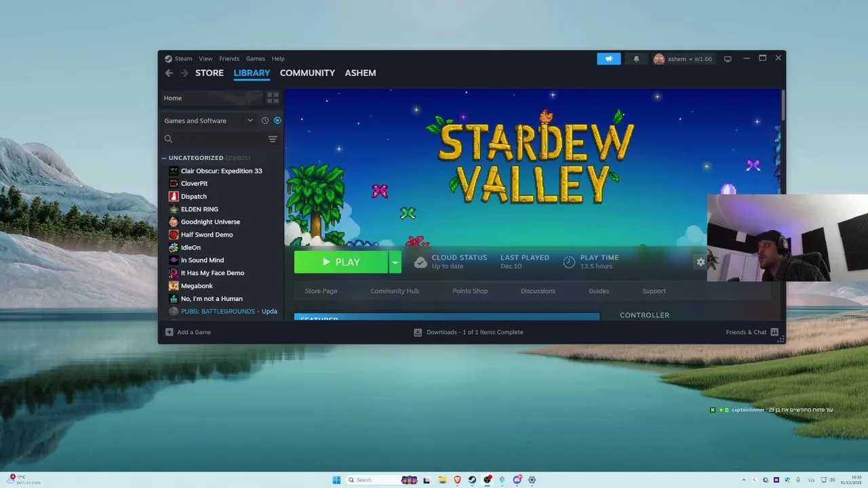The width and height of the screenshot is (868, 488).
Task: Open Stardew Valley manage settings gear
Action: (701, 262)
